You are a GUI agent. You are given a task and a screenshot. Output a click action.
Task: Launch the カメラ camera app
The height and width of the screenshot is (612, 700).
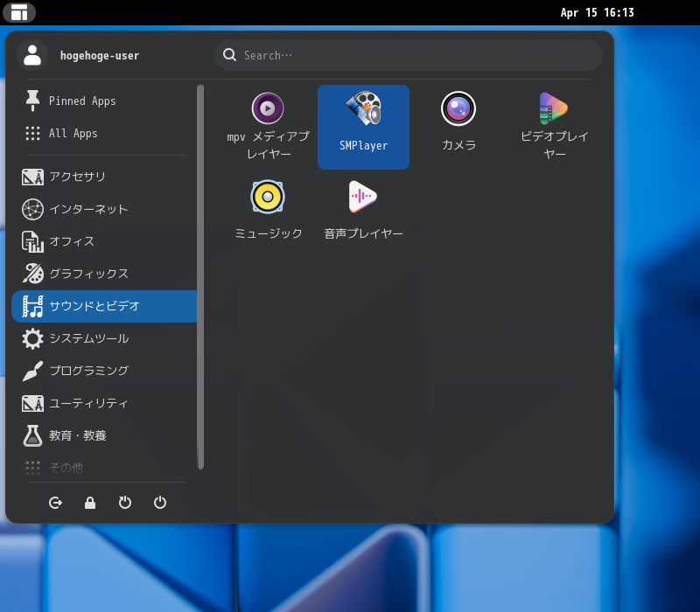click(458, 127)
